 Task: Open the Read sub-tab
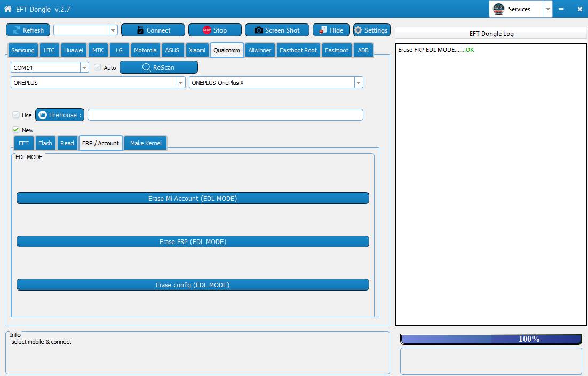(67, 143)
